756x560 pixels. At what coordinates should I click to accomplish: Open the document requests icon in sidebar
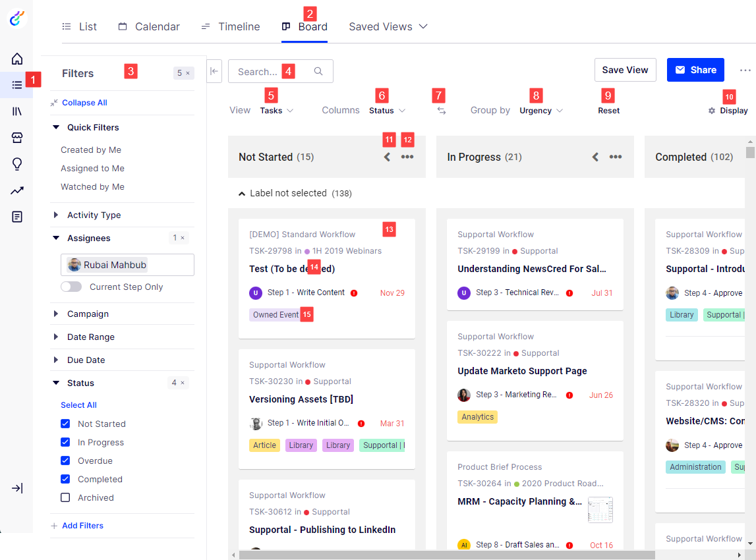click(x=17, y=217)
